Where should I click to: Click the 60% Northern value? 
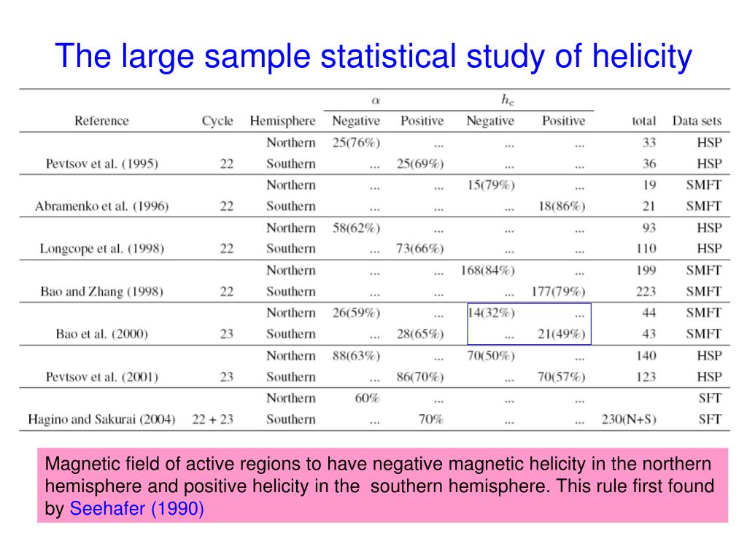coord(368,398)
